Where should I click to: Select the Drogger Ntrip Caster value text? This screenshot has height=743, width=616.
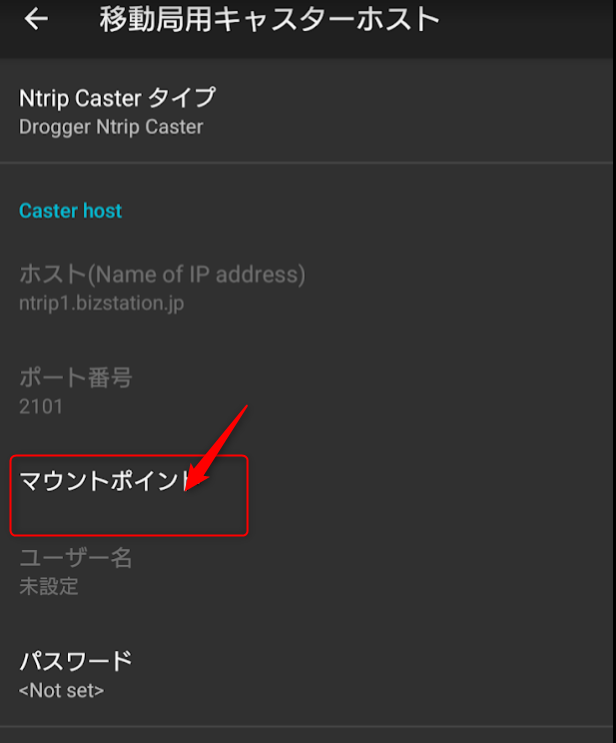(x=111, y=127)
